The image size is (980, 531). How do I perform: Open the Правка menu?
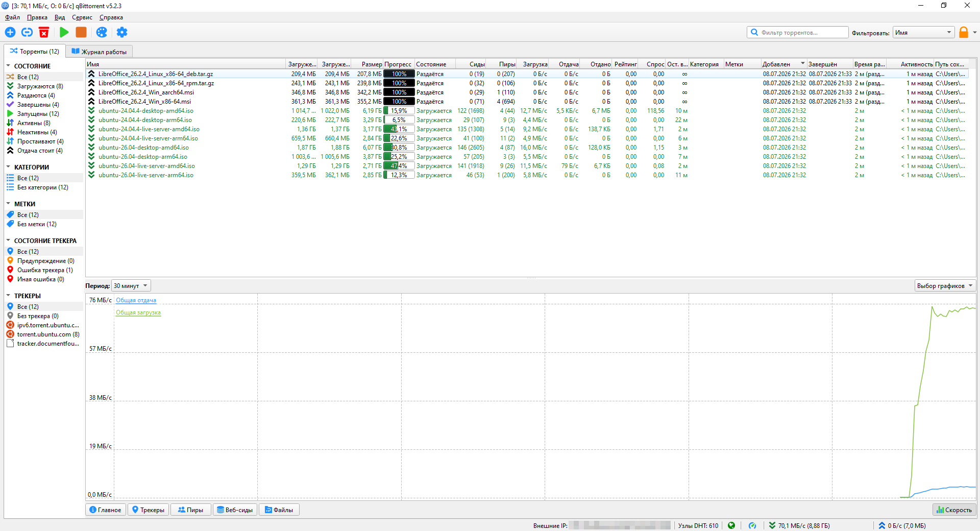(x=37, y=17)
